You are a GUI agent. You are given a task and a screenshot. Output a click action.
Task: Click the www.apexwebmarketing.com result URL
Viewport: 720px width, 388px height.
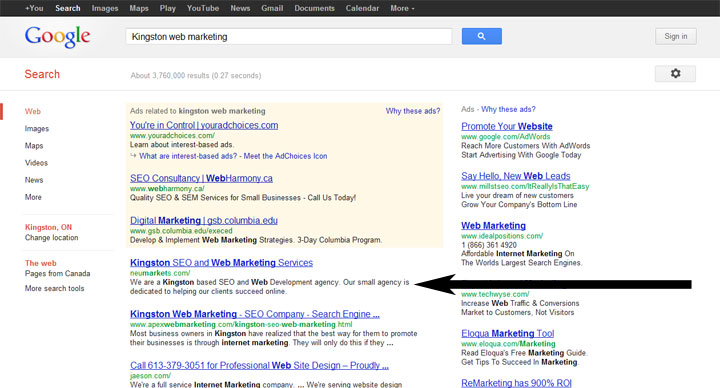(x=241, y=324)
